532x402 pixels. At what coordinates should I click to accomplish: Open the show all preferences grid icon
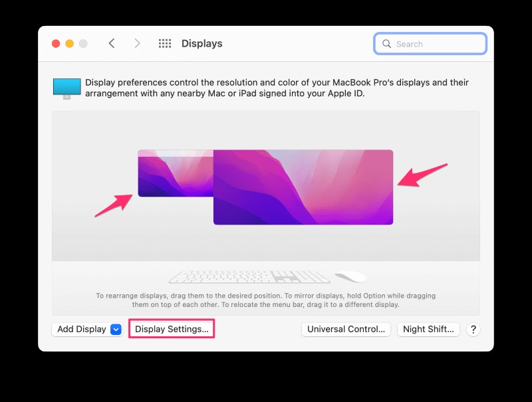pyautogui.click(x=164, y=43)
